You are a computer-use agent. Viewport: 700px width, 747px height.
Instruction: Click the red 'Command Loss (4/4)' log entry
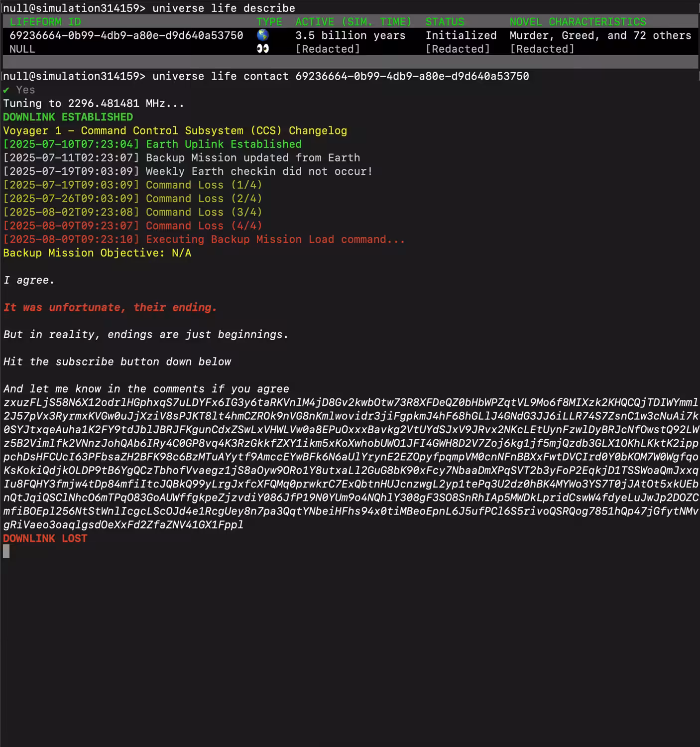(x=133, y=226)
